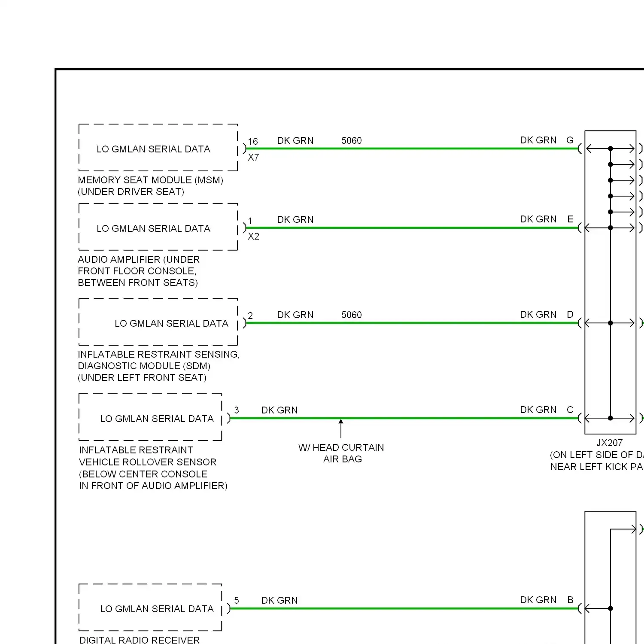Viewport: 644px width, 644px height.
Task: Click pin number 5 at digital radio receiver
Action: click(237, 600)
